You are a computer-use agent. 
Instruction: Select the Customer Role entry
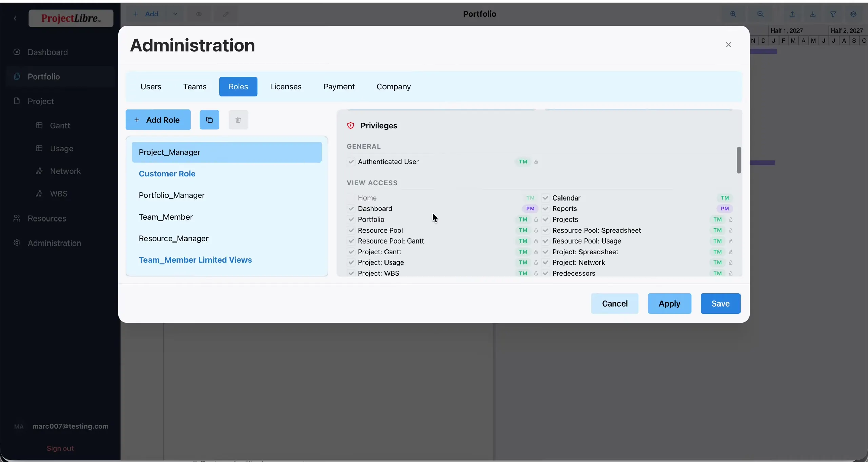coord(226,174)
